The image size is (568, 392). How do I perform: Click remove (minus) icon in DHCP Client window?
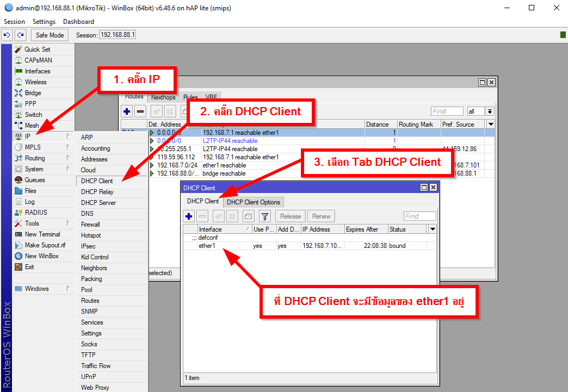[202, 216]
